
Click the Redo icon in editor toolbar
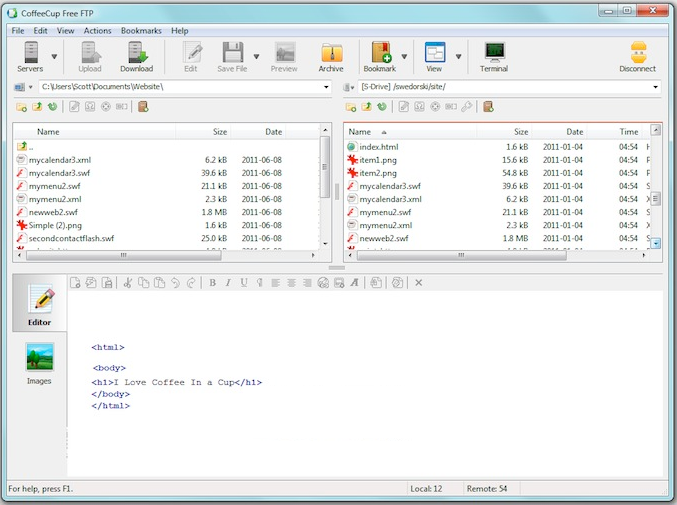[x=191, y=283]
